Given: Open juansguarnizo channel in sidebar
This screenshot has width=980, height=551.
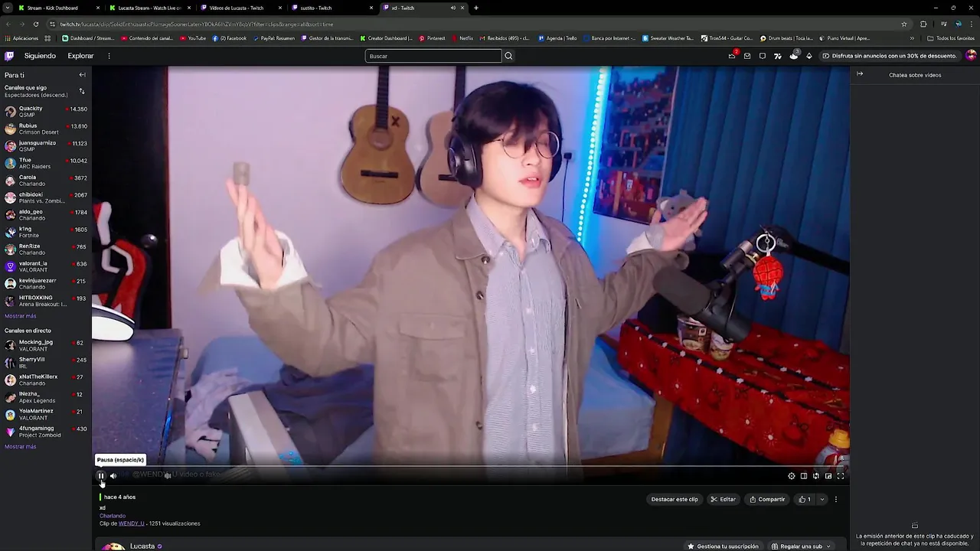Looking at the screenshot, I should point(46,146).
